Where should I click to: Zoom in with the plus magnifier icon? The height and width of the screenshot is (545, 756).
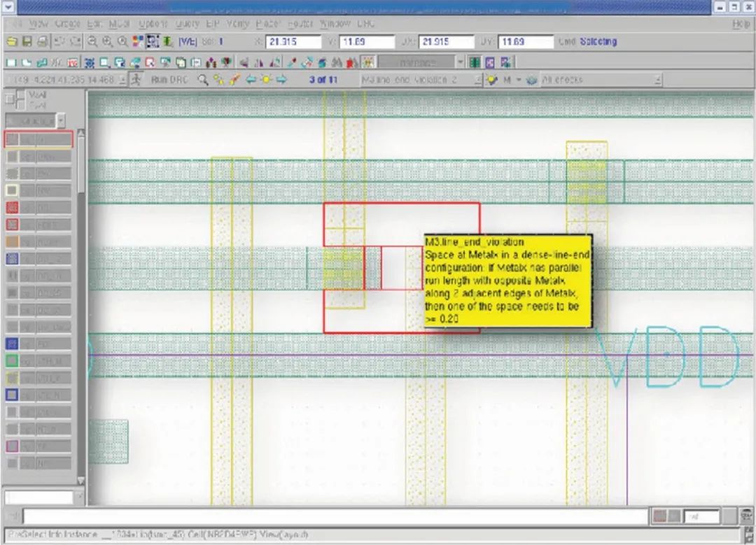click(x=107, y=42)
